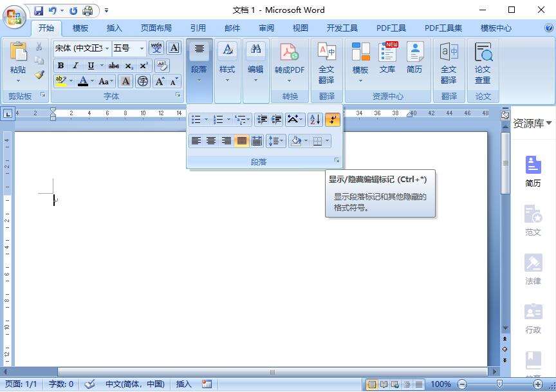Switch to the 插入 tab

[x=114, y=28]
